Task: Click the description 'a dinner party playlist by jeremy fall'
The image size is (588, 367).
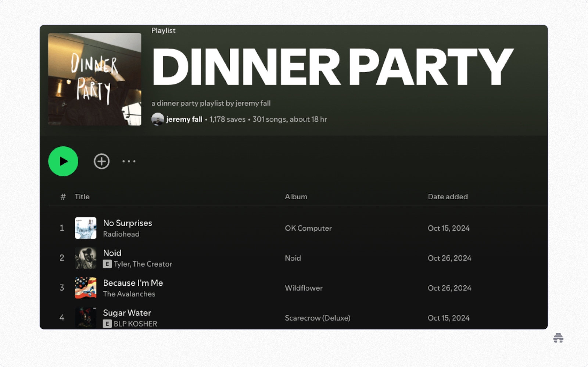Action: tap(211, 103)
